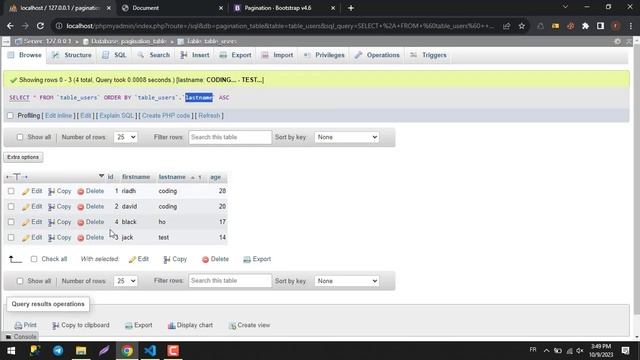Click the Delete icon for david row
This screenshot has width=640, height=360.
coord(80,207)
